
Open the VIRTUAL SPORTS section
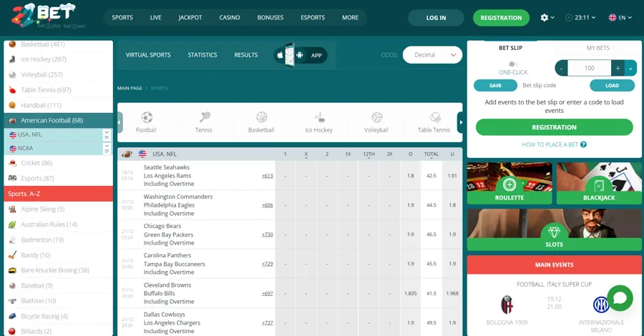point(148,55)
